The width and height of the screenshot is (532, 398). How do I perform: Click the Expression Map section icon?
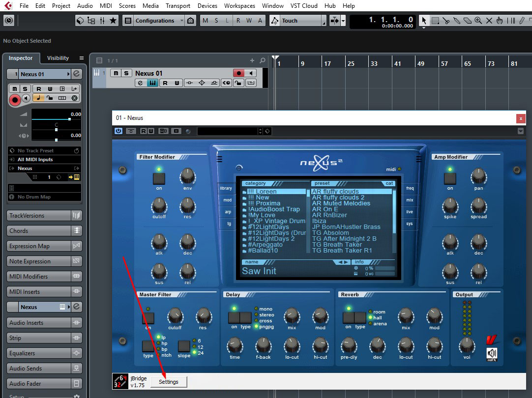[x=77, y=246]
